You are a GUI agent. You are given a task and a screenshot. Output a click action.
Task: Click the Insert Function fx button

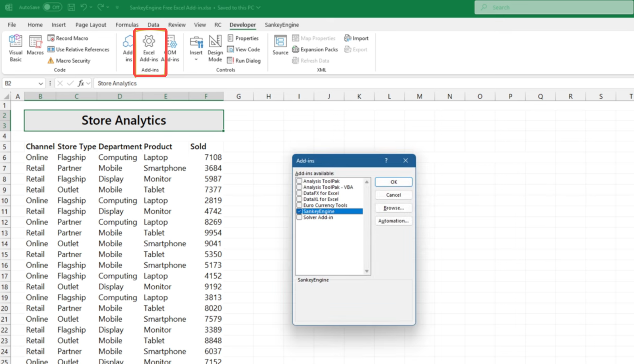click(81, 83)
